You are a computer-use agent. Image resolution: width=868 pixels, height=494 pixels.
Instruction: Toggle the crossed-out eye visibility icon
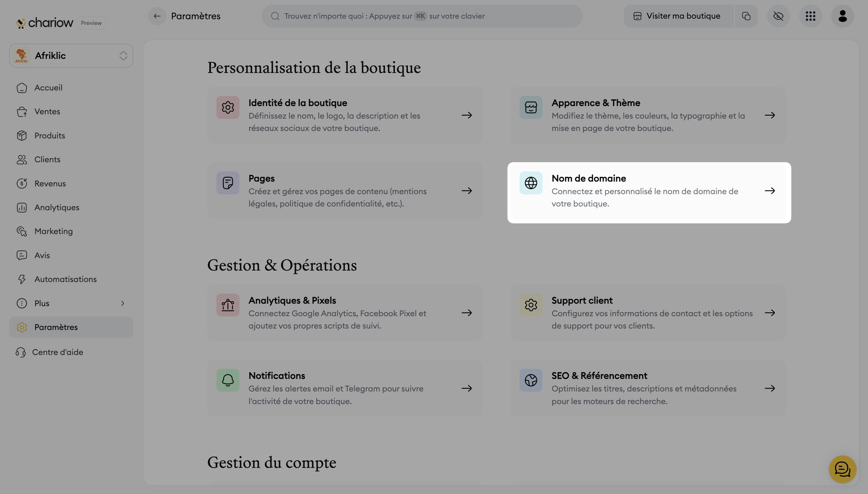click(x=778, y=16)
